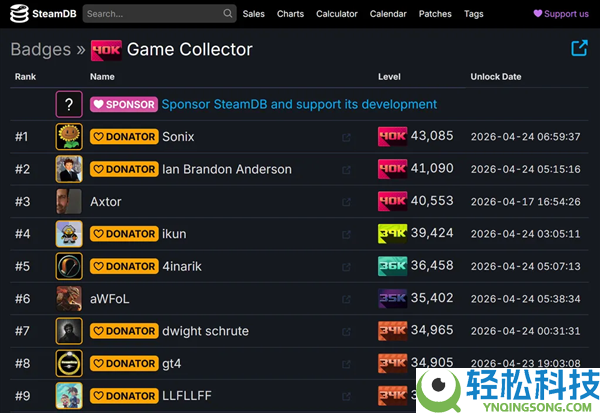Open Ian Brandon Anderson's avatar
Viewport: 600px width, 413px height.
(69, 169)
